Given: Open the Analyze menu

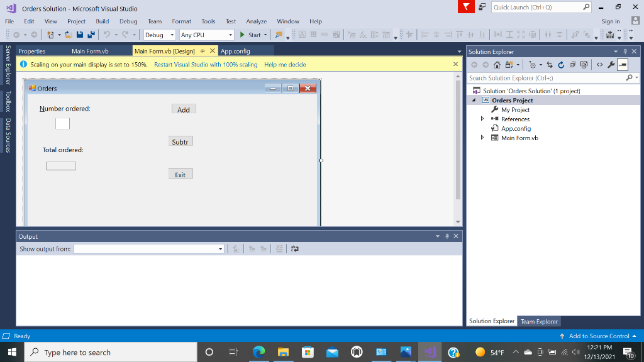Looking at the screenshot, I should coord(257,21).
